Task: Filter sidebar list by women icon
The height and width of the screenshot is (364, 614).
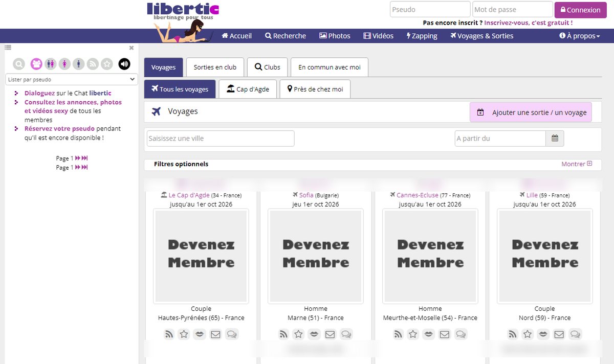Action: point(64,64)
